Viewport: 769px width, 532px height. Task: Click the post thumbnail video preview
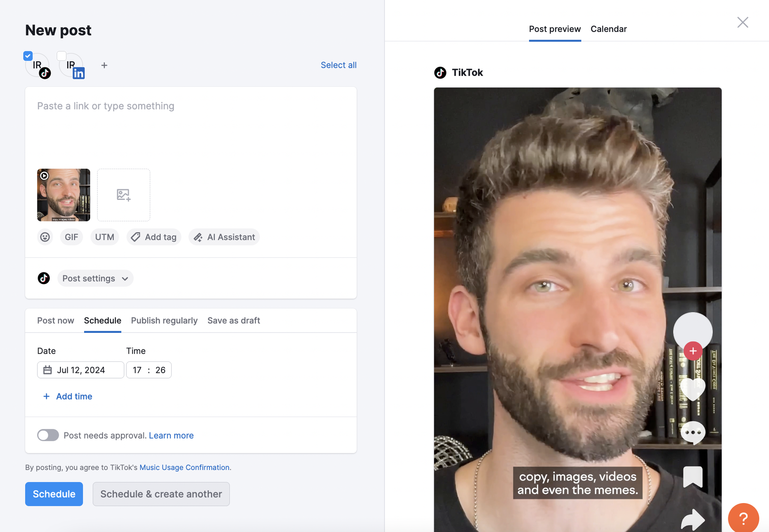click(63, 195)
